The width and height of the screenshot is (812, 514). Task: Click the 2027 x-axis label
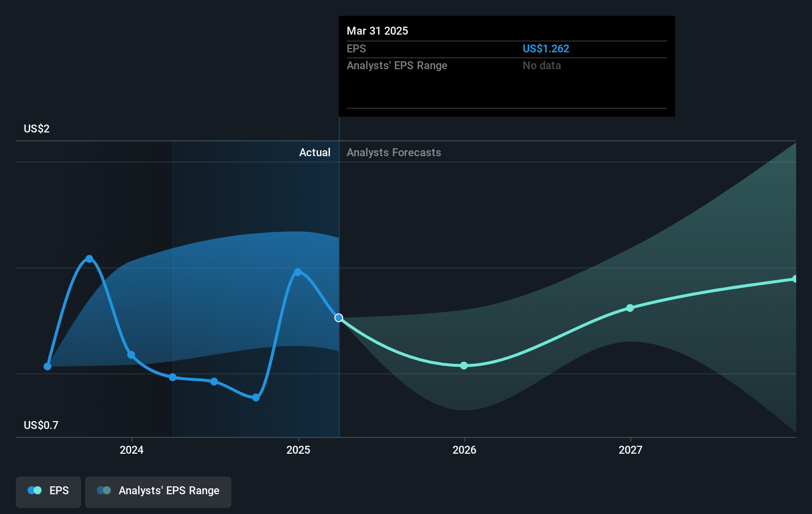pyautogui.click(x=631, y=450)
